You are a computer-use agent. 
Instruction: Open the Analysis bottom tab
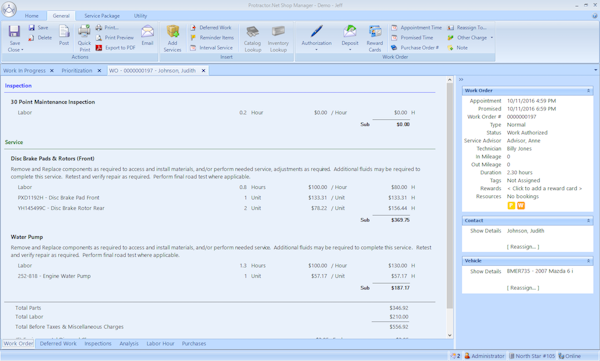[x=129, y=343]
